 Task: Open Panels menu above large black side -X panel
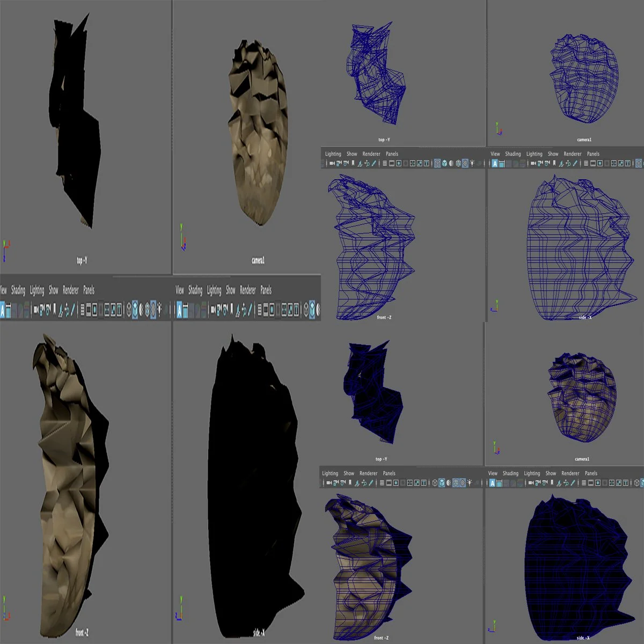pyautogui.click(x=266, y=290)
